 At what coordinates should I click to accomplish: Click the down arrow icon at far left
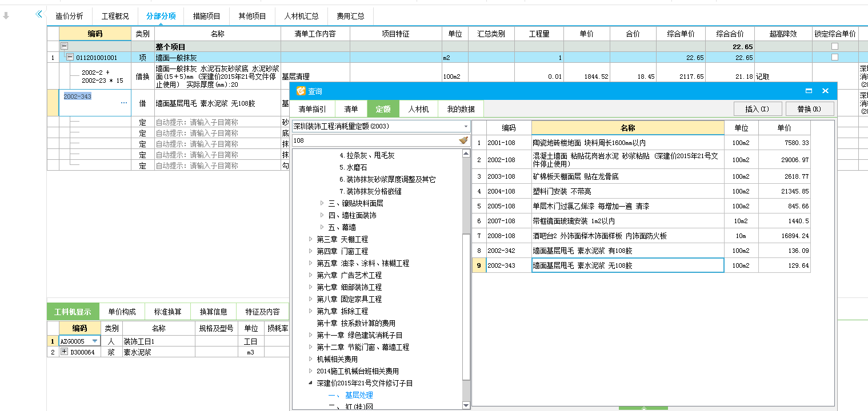point(6,16)
